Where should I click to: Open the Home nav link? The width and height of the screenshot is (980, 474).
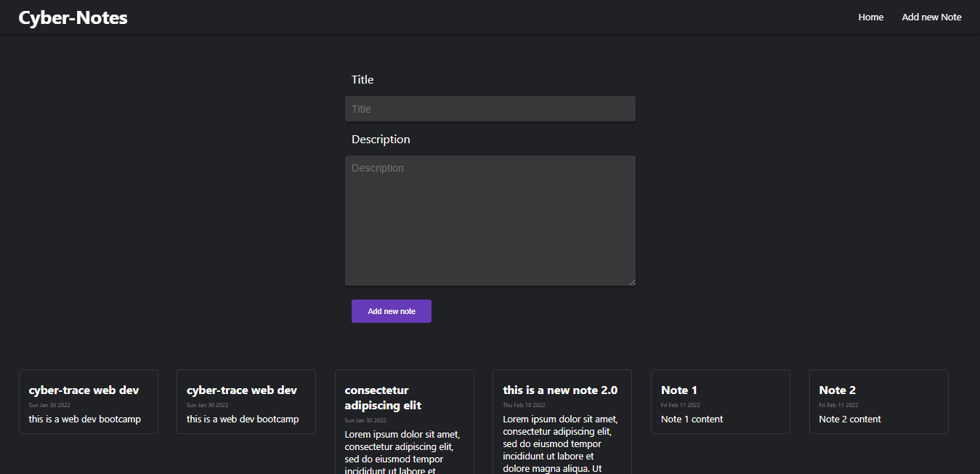(870, 17)
